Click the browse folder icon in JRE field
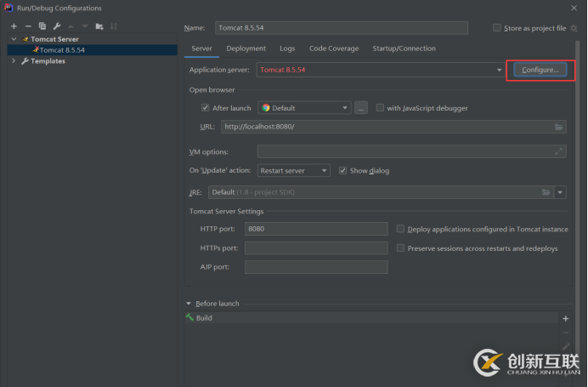This screenshot has width=588, height=387. point(546,192)
